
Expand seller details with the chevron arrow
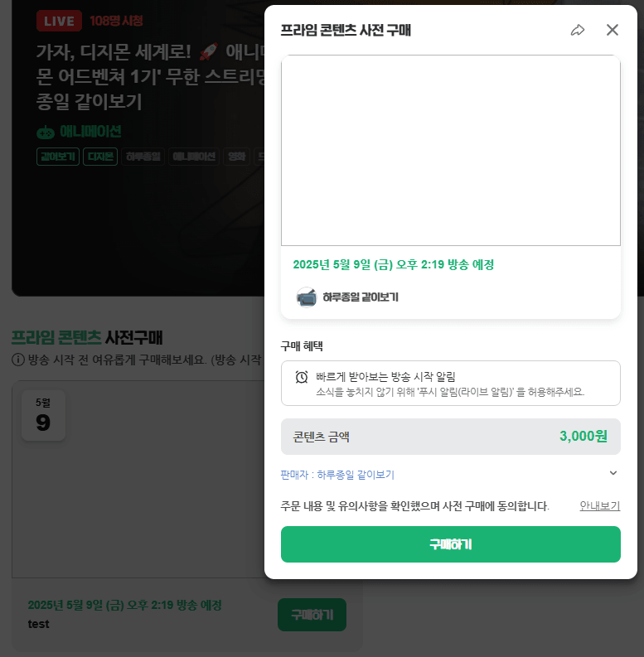613,473
